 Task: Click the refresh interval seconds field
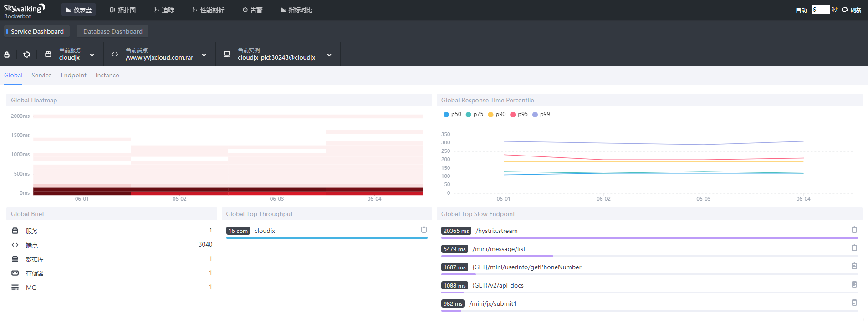[820, 10]
